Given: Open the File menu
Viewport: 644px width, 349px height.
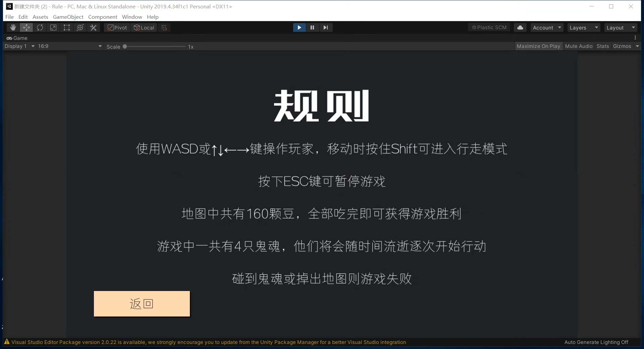Looking at the screenshot, I should tap(10, 17).
